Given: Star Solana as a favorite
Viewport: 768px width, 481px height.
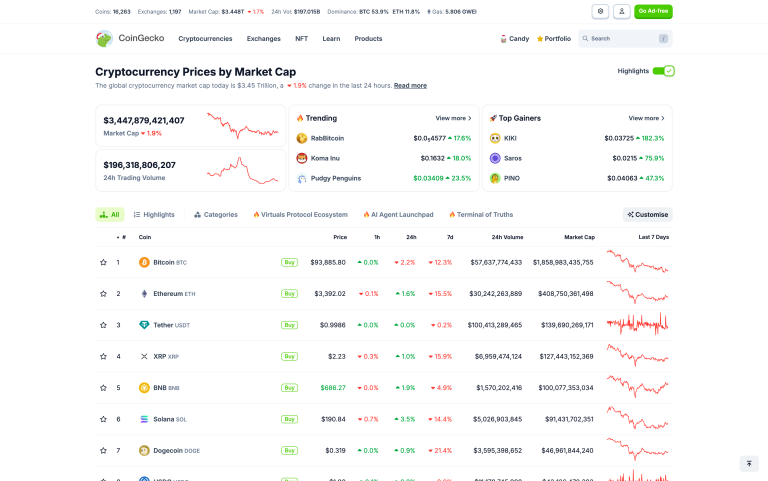Looking at the screenshot, I should [103, 419].
